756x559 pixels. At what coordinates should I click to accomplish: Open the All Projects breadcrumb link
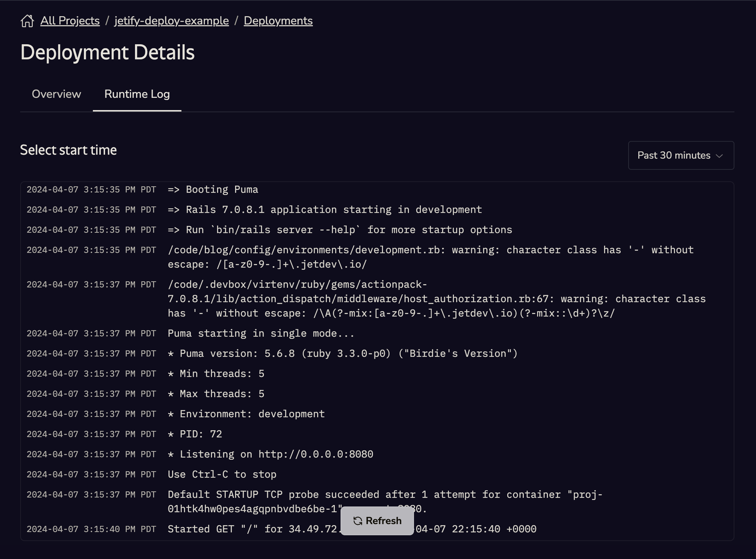pyautogui.click(x=70, y=21)
